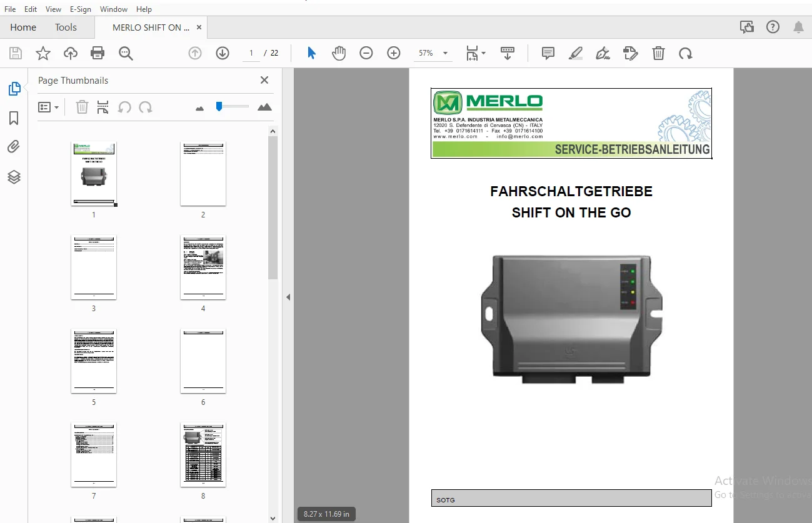Open the Find text magnifier
The width and height of the screenshot is (812, 523).
(x=126, y=53)
